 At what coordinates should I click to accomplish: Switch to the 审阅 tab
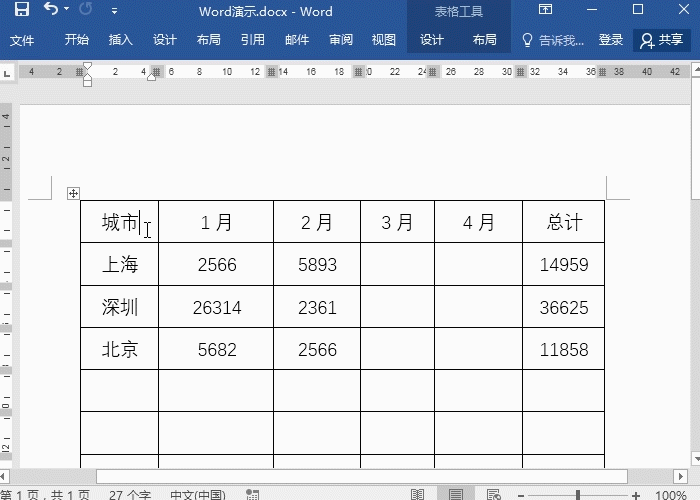(341, 40)
